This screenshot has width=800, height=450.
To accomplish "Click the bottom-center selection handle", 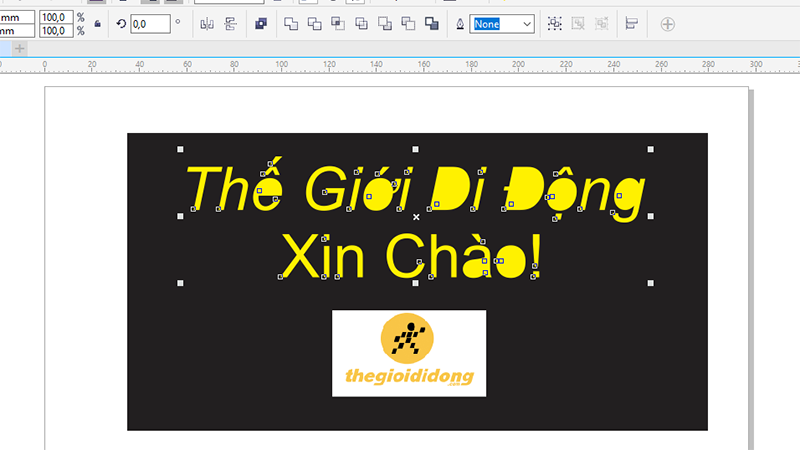I will pos(415,283).
